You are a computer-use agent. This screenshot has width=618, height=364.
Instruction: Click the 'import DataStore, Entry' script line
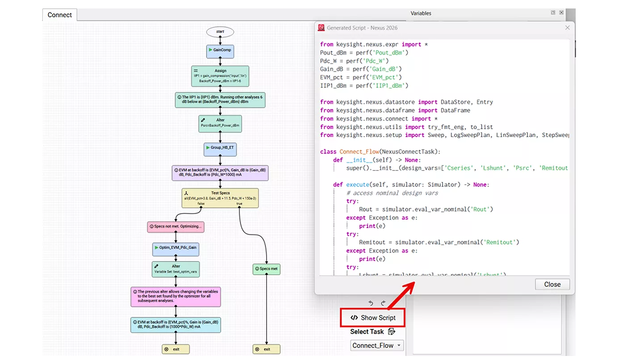pyautogui.click(x=406, y=102)
